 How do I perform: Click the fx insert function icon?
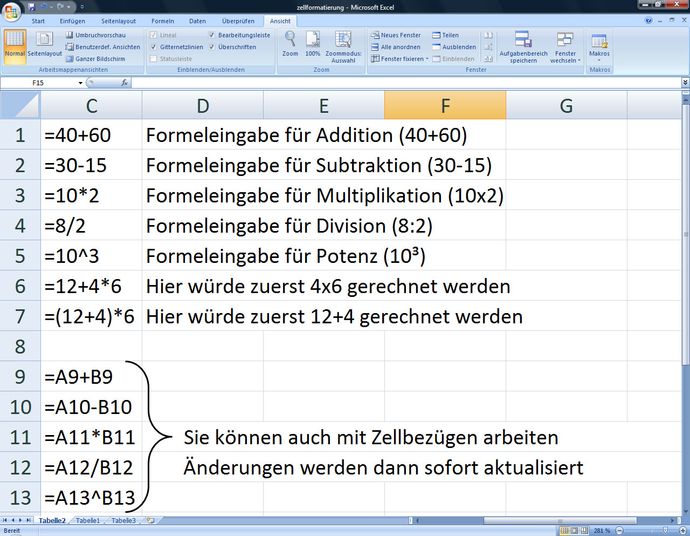pos(125,82)
